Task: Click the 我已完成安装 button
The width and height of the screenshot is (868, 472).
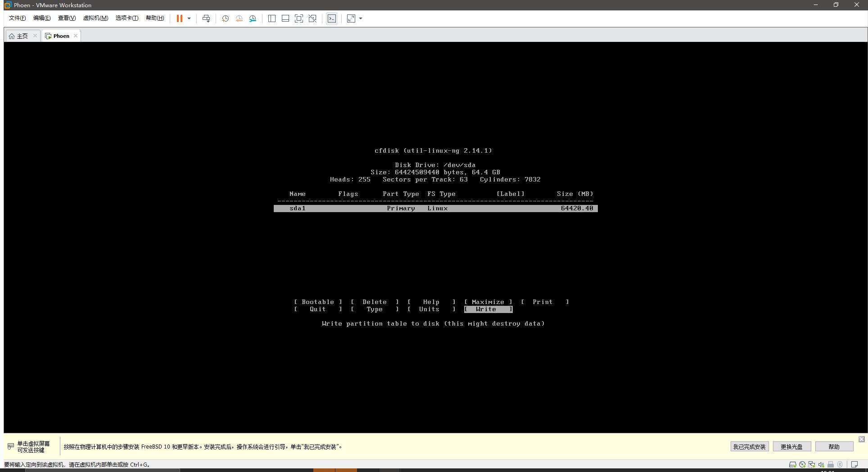Action: coord(749,446)
